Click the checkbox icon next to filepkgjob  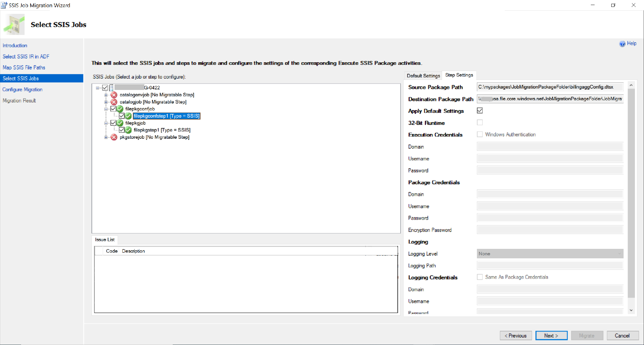113,123
